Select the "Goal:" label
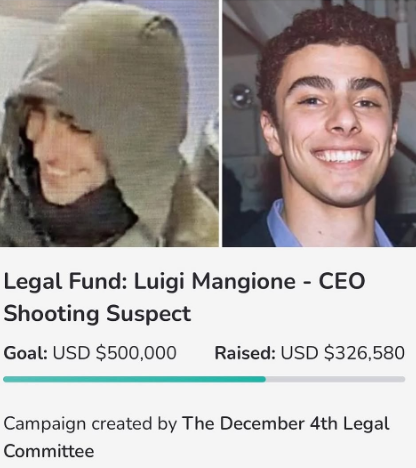The image size is (416, 468). tap(25, 353)
